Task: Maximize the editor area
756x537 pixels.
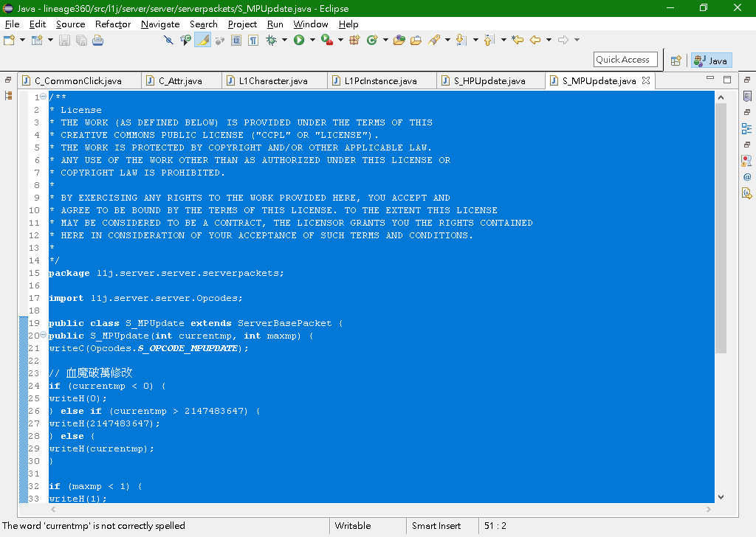Action: pyautogui.click(x=727, y=79)
